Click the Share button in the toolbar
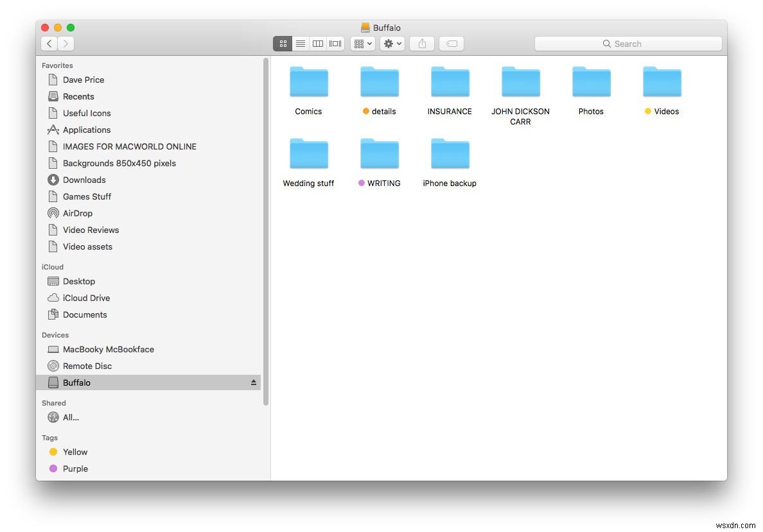The height and width of the screenshot is (532, 763). [421, 44]
